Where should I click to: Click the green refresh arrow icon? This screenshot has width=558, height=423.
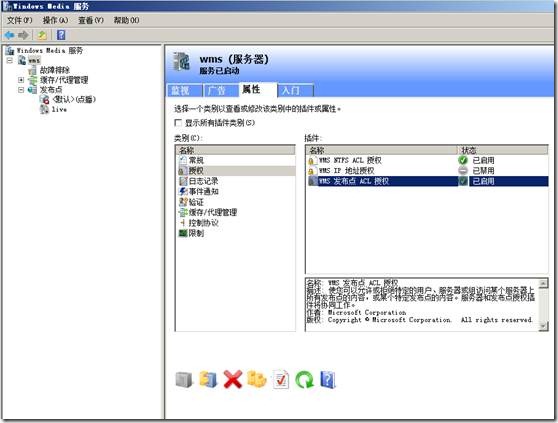click(305, 380)
